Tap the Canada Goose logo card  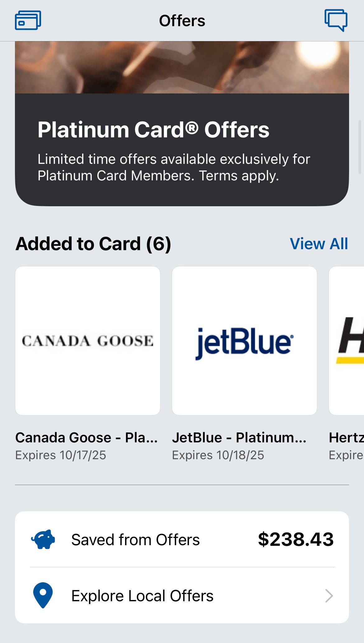coord(88,341)
